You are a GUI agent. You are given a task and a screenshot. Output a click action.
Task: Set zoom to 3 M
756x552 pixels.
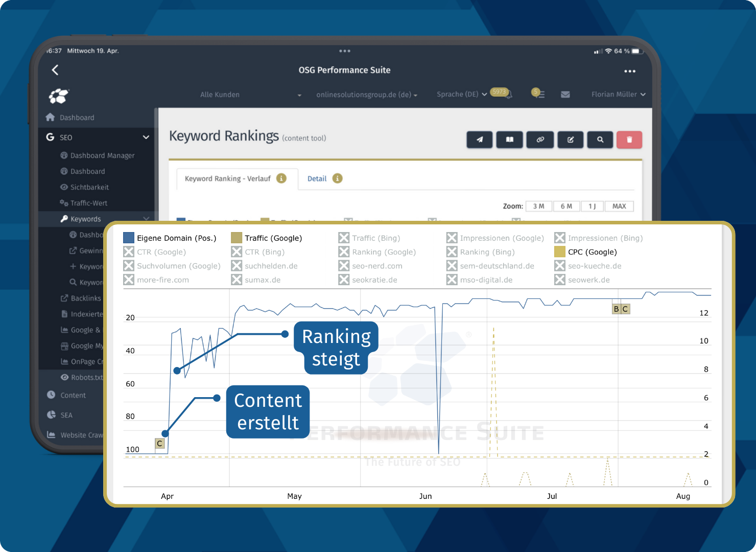pyautogui.click(x=538, y=206)
